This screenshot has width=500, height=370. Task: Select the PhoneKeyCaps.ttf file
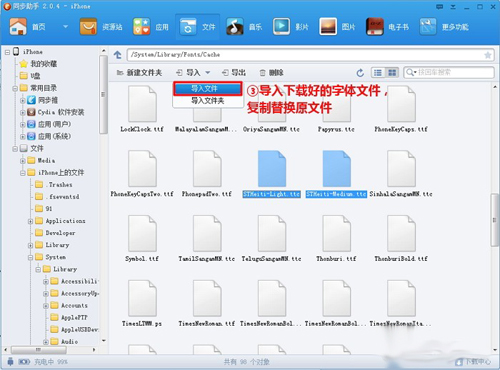coord(401,109)
